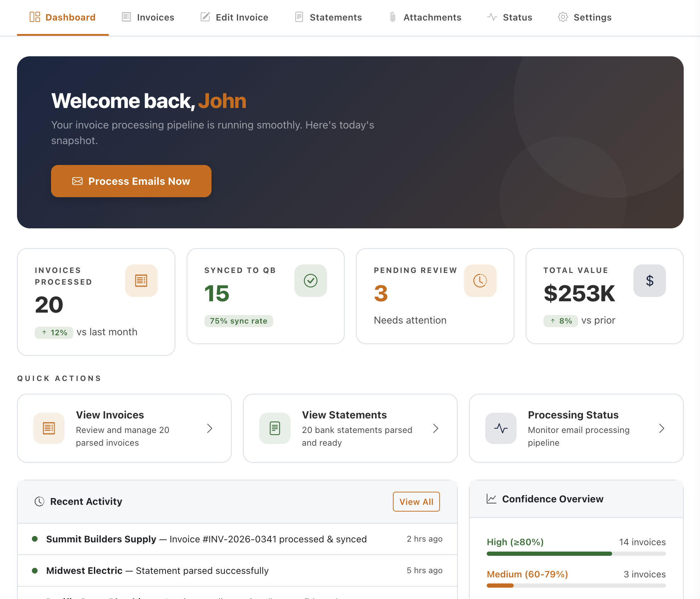This screenshot has width=700, height=599.
Task: Switch to the Invoices tab
Action: [x=148, y=17]
